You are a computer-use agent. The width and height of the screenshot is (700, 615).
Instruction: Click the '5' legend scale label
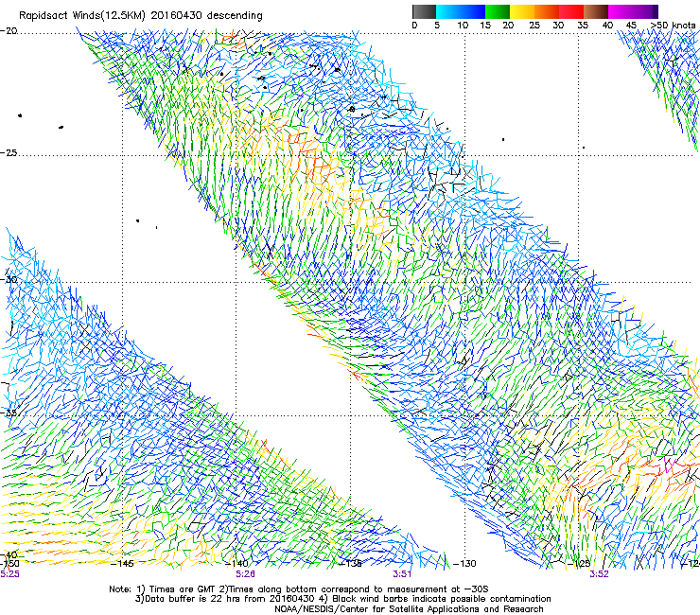pyautogui.click(x=437, y=26)
